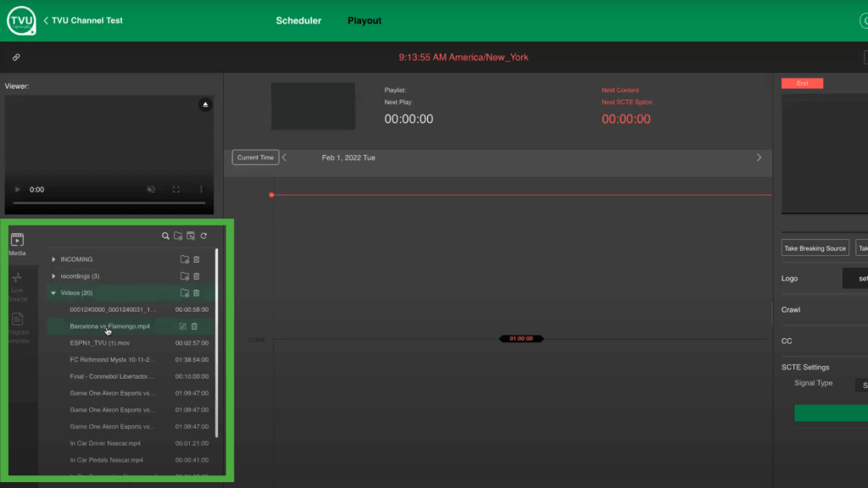Click the eject icon in the Viewer

tap(205, 104)
